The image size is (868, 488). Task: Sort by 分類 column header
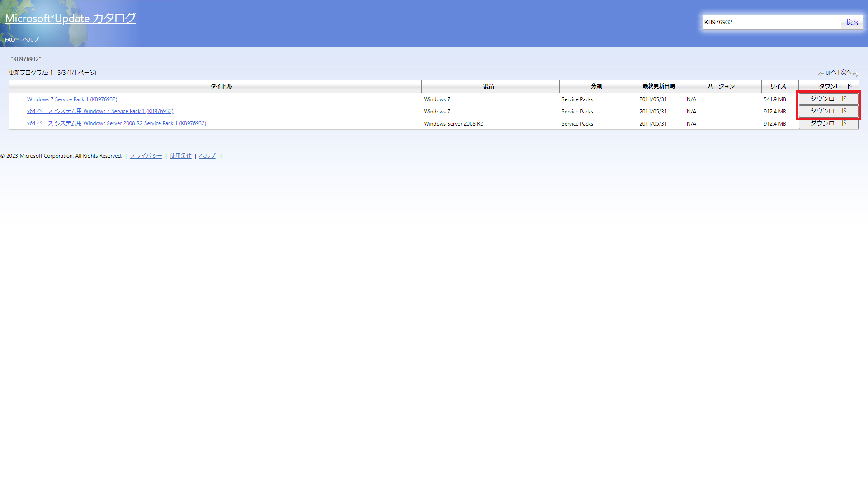click(x=596, y=86)
